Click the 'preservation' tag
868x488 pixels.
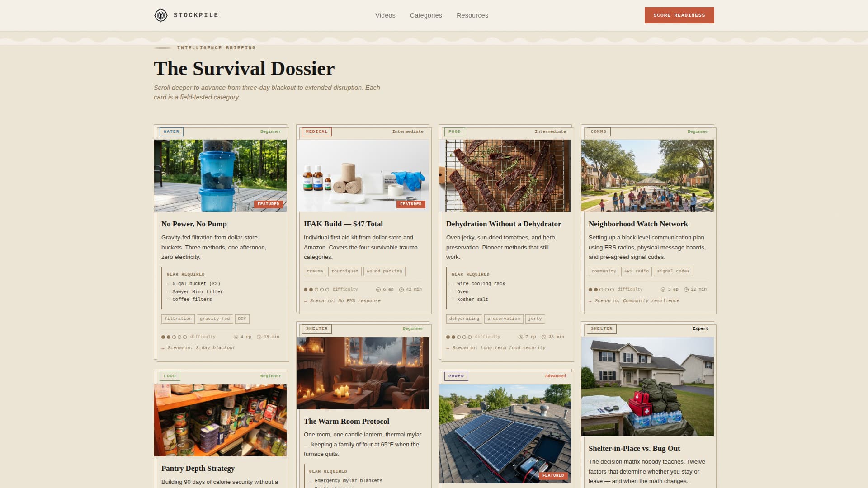click(x=504, y=319)
